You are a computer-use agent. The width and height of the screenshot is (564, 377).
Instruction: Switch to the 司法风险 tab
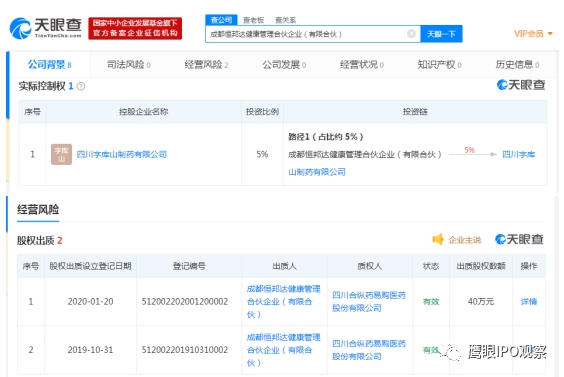pos(128,65)
